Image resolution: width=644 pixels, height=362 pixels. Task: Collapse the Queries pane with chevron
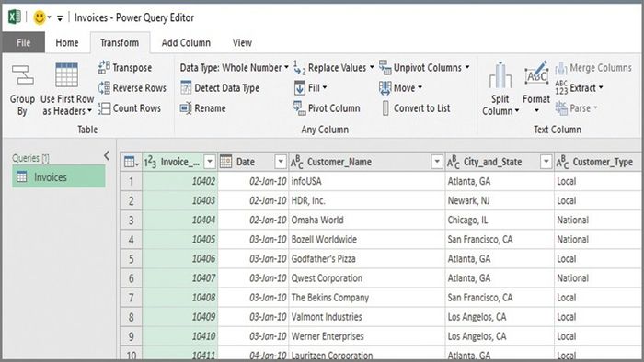(107, 156)
